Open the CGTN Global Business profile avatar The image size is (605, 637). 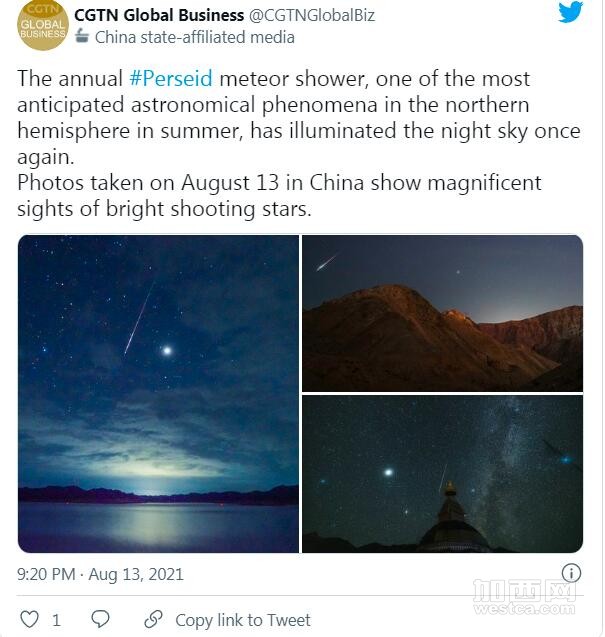[x=43, y=25]
